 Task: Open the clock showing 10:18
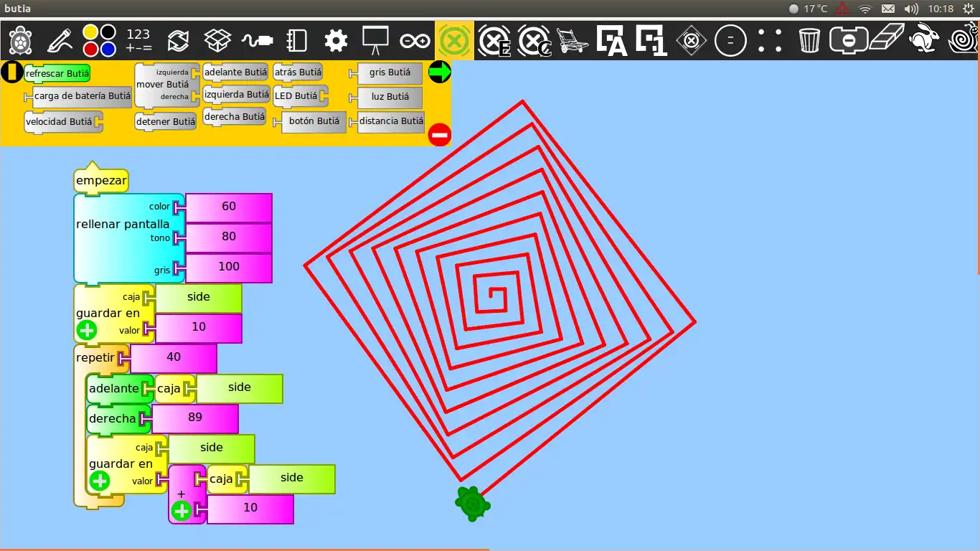point(941,9)
